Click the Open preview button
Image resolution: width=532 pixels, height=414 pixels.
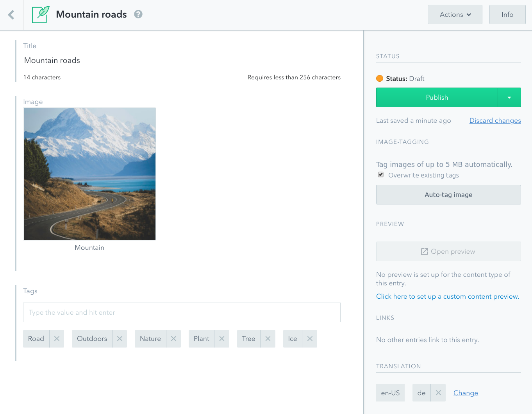click(x=448, y=251)
